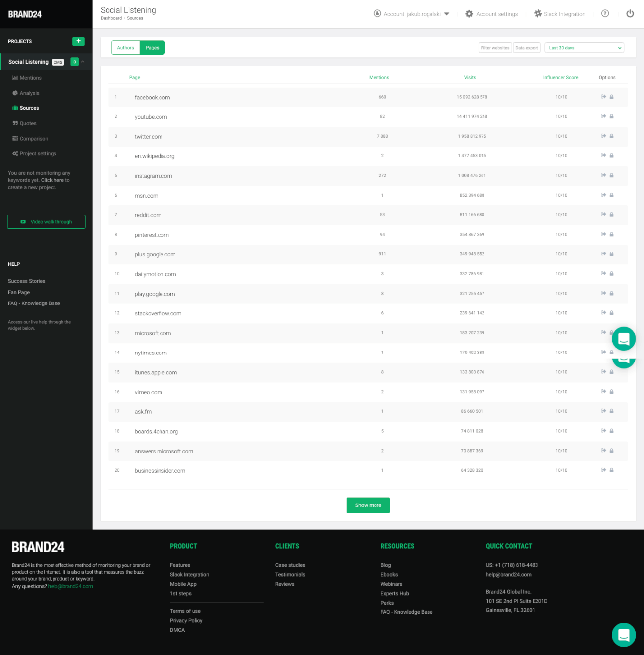Click the visit-site arrow icon for vimeo.com
The width and height of the screenshot is (644, 655).
(x=603, y=392)
